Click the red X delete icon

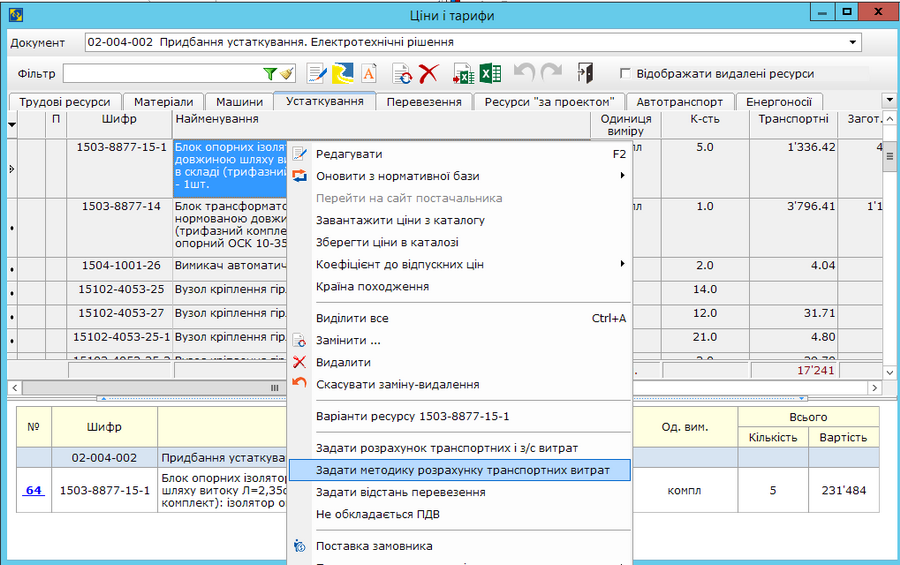coord(429,74)
